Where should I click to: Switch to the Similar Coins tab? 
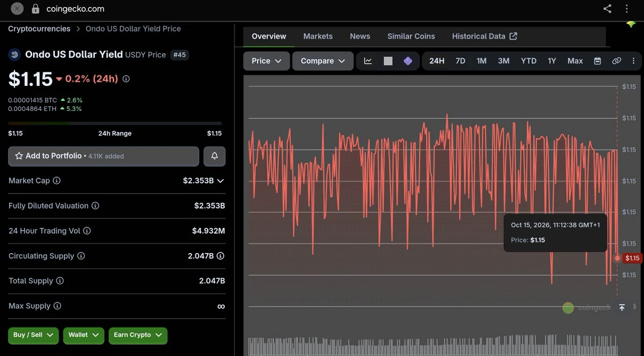411,36
